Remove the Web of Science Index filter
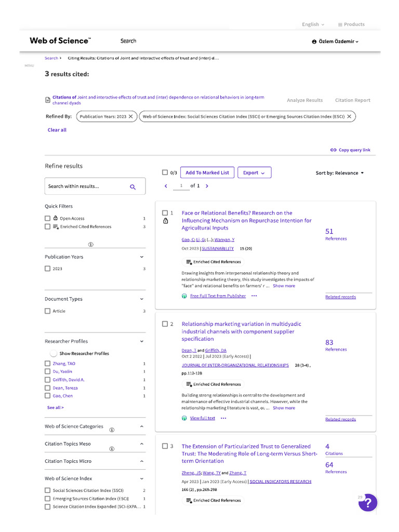Screen dimensions: 399x532 click(x=350, y=117)
